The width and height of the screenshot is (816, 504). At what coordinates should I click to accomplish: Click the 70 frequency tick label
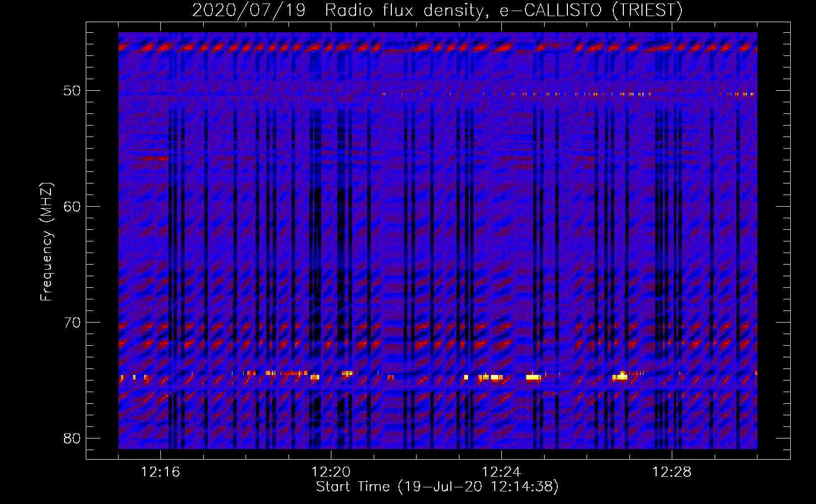coord(72,323)
